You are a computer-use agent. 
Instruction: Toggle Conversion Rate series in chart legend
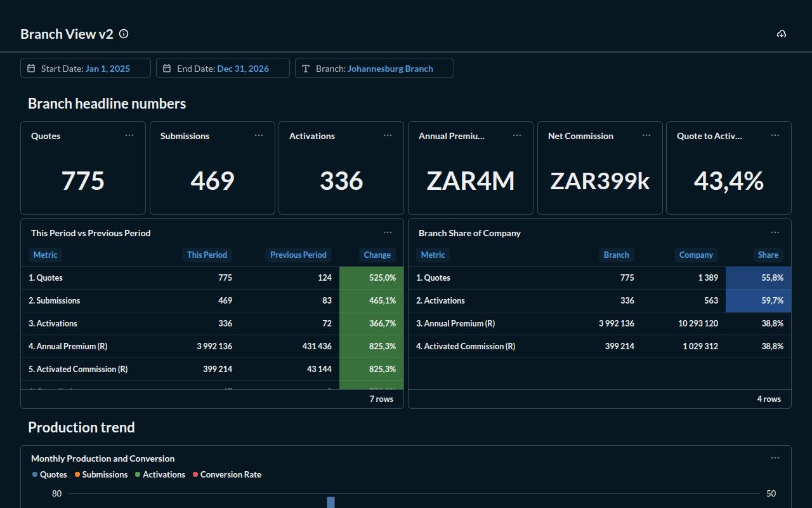227,474
